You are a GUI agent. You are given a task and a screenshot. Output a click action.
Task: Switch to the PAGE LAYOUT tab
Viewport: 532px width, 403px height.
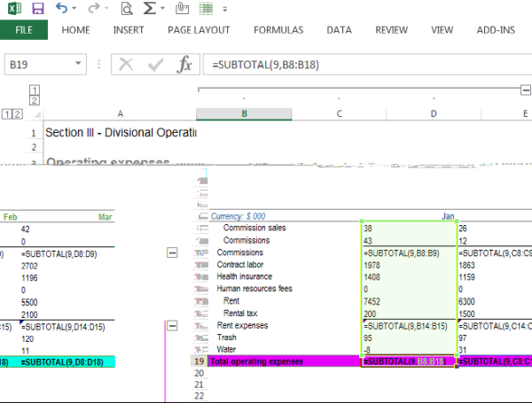click(x=199, y=30)
